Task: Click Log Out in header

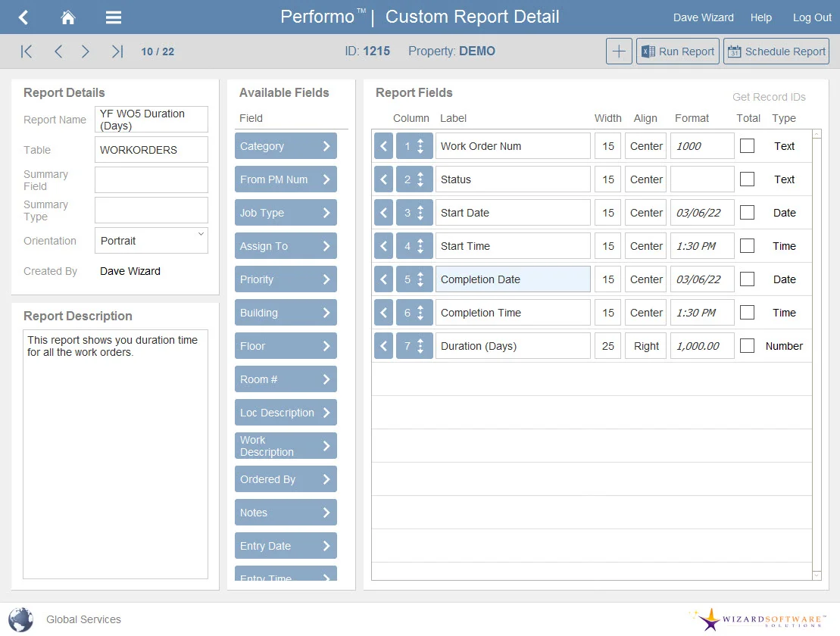Action: click(x=812, y=17)
